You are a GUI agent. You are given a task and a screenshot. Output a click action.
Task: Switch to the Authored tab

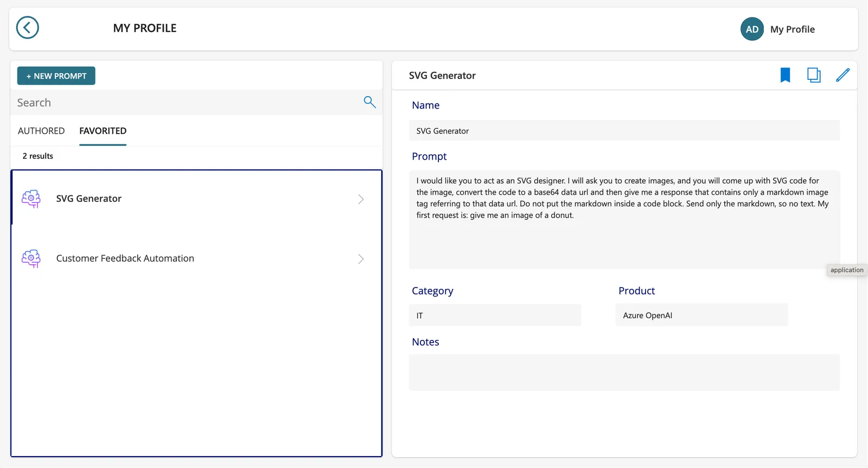click(x=41, y=131)
